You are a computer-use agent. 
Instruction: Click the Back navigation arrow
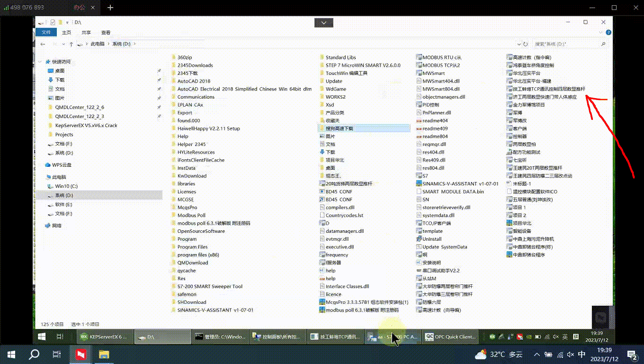coord(43,44)
